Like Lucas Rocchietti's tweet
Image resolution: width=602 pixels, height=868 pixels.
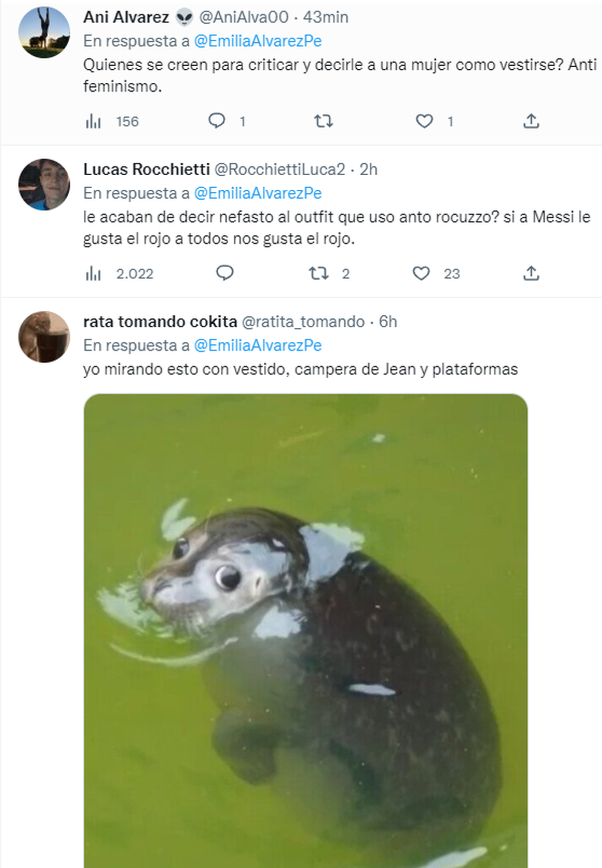421,274
